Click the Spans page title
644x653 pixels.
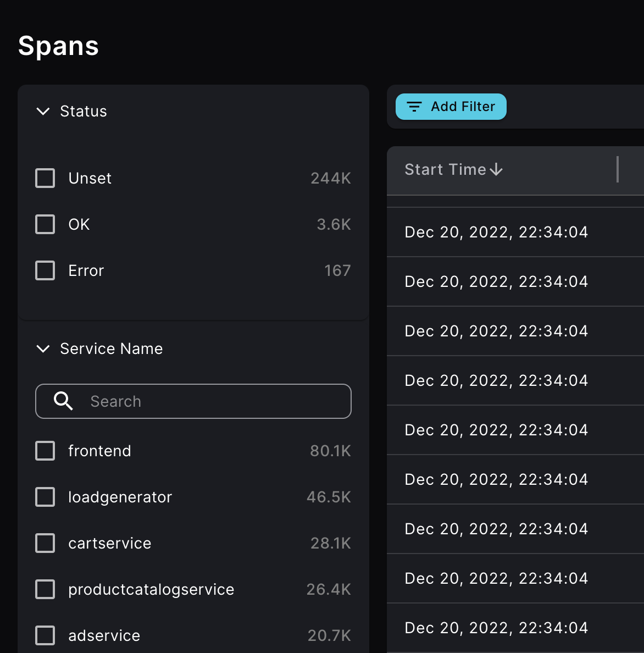[58, 46]
